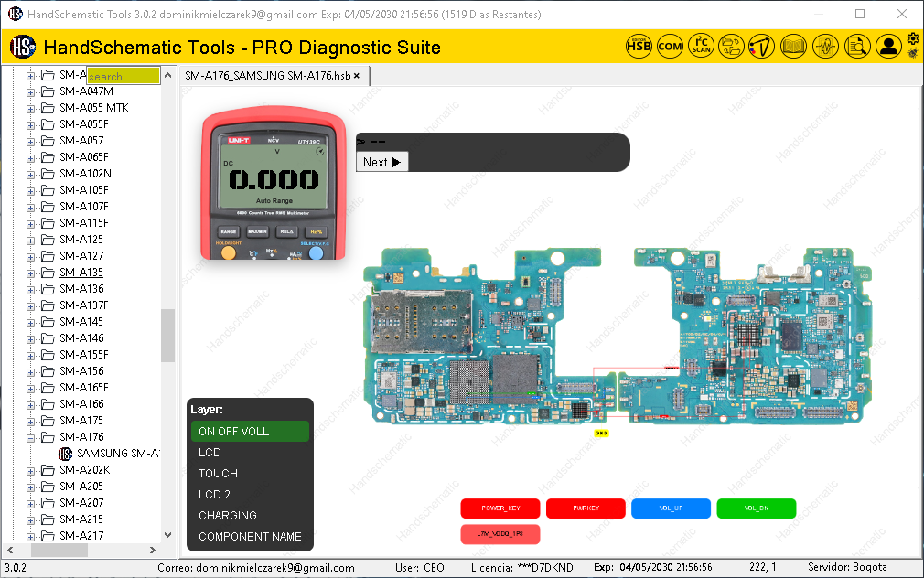
Task: Click the folder icon of SM-A055 MTK
Action: [48, 108]
